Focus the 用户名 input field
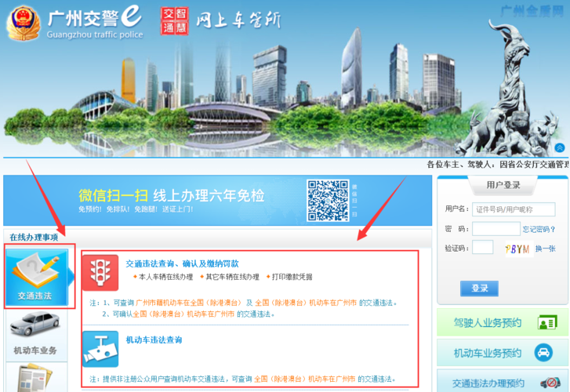Screen dimensions: 570x392 (514, 209)
